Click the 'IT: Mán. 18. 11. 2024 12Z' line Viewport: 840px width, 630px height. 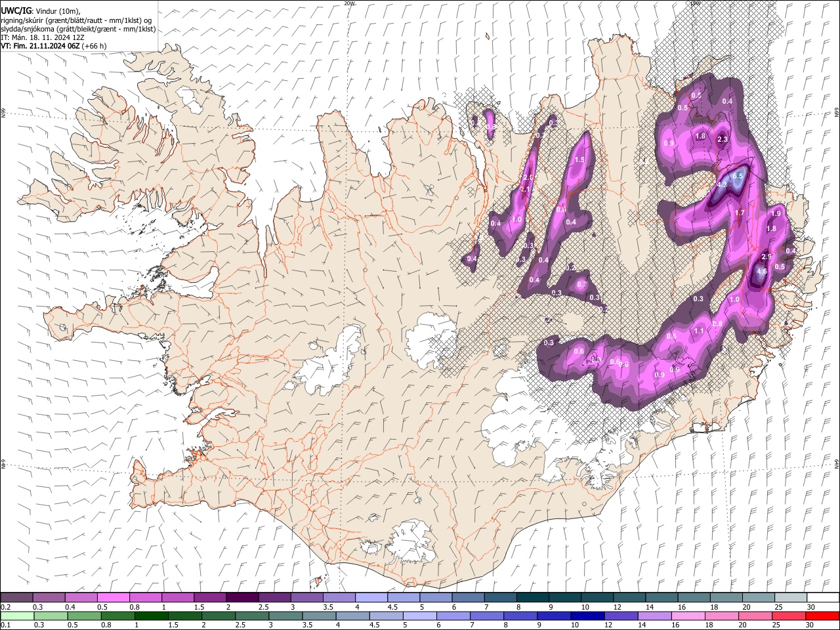tap(43, 37)
